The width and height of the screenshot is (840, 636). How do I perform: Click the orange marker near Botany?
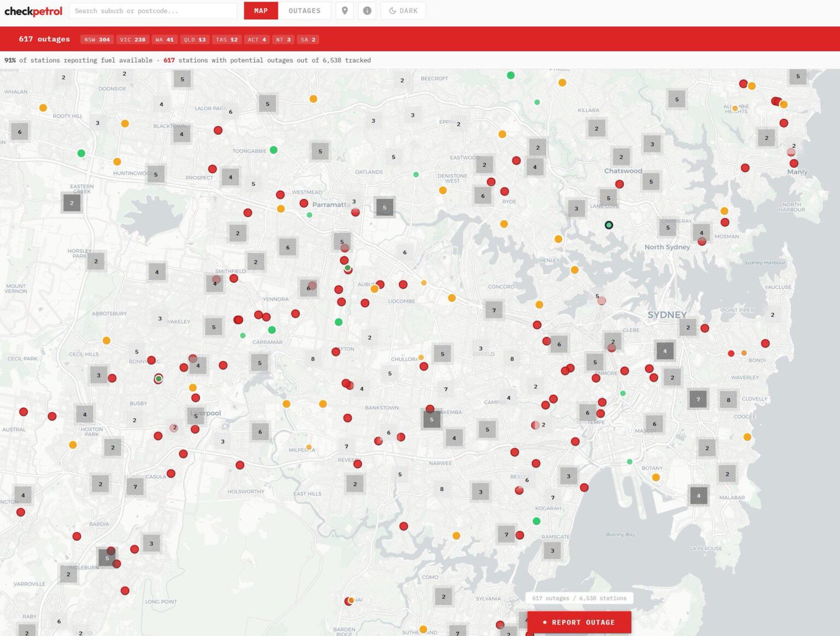(x=656, y=477)
